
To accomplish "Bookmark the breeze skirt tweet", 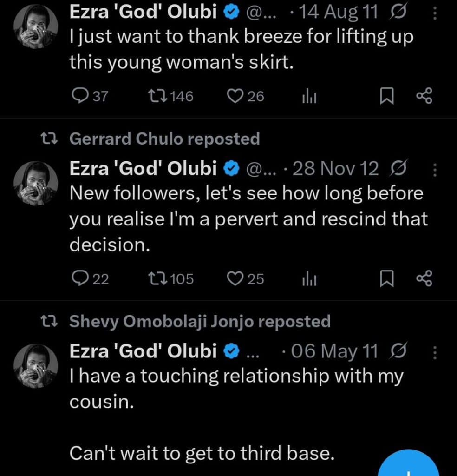I will click(x=386, y=96).
